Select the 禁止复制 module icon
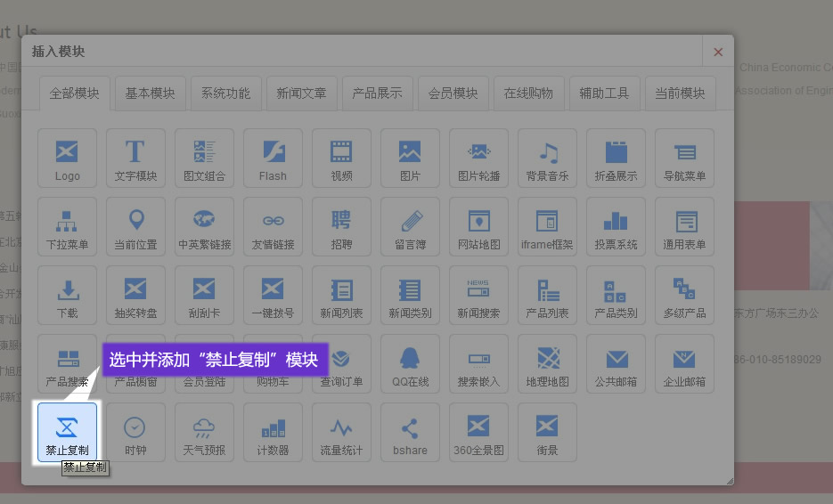The height and width of the screenshot is (504, 833). point(67,432)
